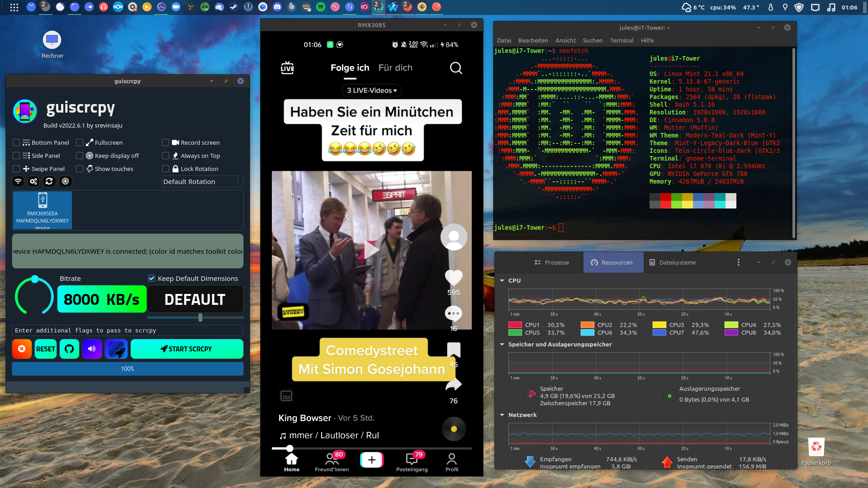Open the Ansicht menu in the terminal
Image resolution: width=868 pixels, height=488 pixels.
click(x=565, y=40)
